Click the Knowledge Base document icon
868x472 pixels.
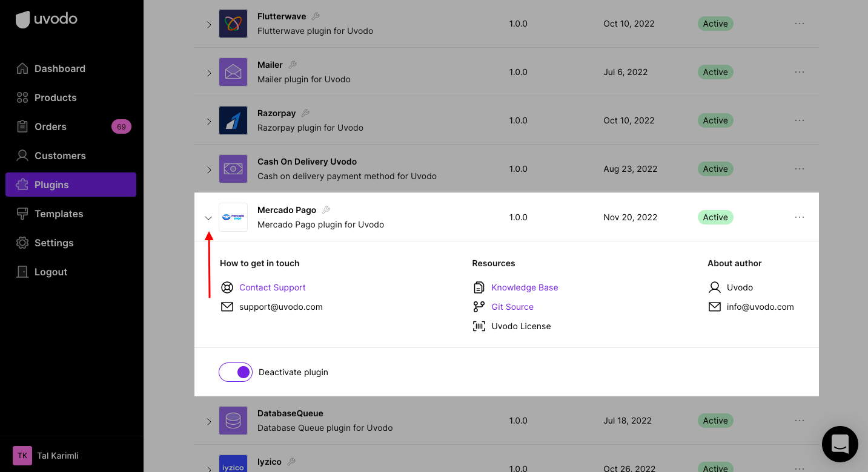click(x=479, y=287)
